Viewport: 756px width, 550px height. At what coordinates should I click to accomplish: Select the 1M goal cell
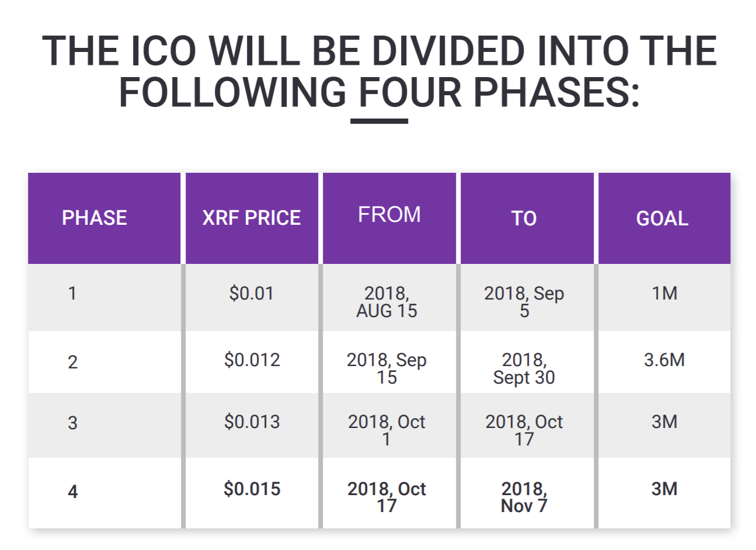(664, 293)
